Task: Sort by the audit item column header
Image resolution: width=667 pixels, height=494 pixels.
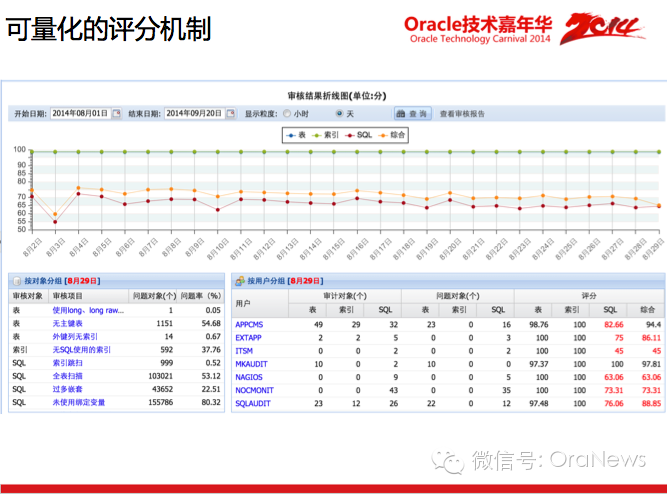Action: 68,296
